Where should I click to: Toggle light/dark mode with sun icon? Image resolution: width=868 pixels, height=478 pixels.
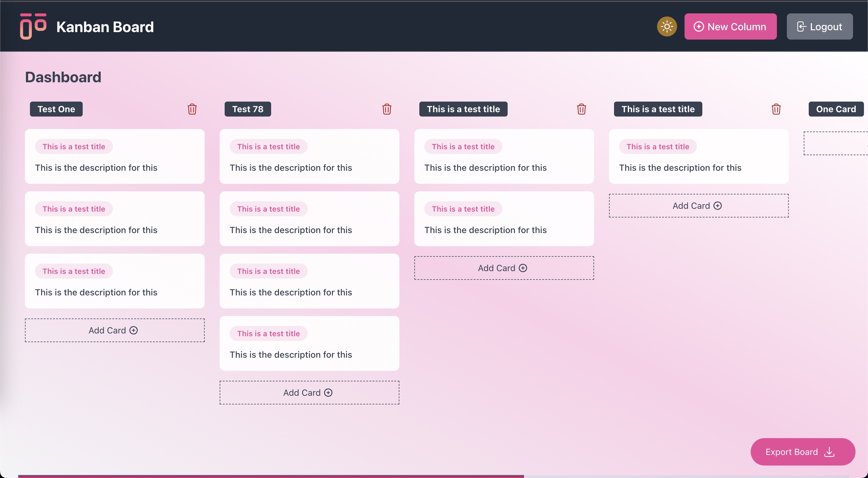(667, 26)
